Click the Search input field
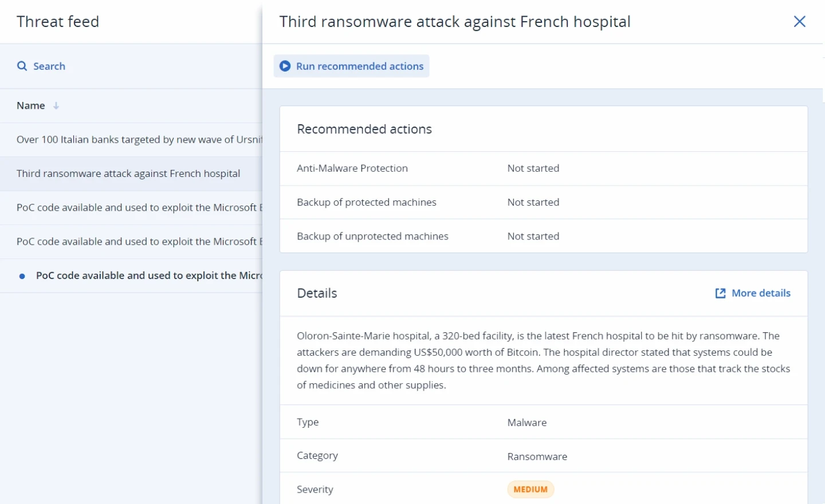 coord(131,66)
